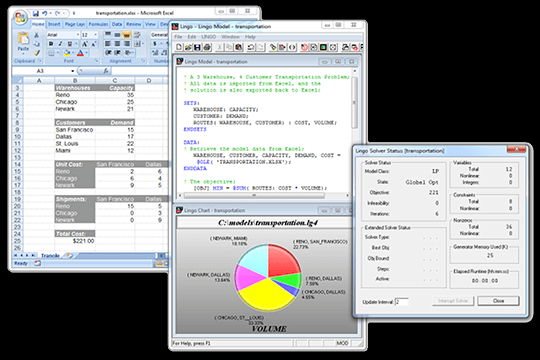Image resolution: width=540 pixels, height=360 pixels.
Task: Click the Undo icon in Lingo toolbar
Action: (251, 47)
